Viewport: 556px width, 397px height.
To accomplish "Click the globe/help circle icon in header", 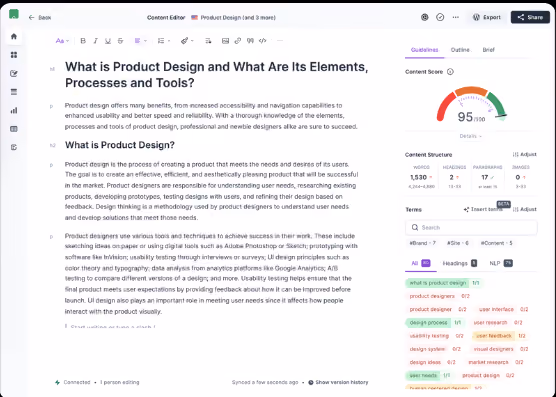I will 424,17.
